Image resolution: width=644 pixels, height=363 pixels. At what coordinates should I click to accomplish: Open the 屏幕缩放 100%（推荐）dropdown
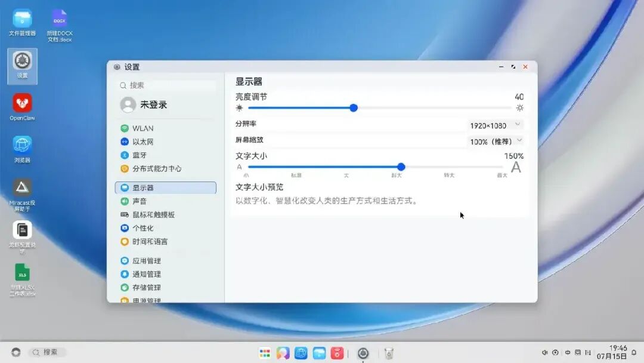496,141
